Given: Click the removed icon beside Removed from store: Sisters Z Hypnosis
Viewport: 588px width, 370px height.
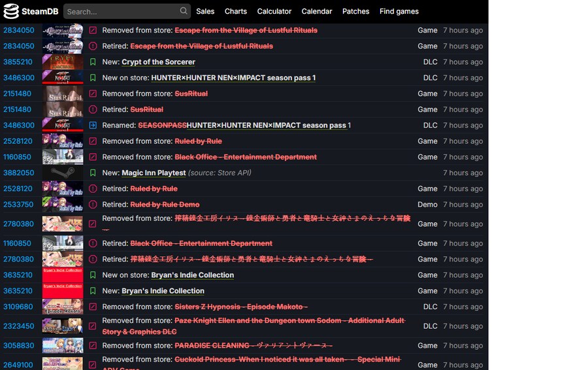Looking at the screenshot, I should point(93,307).
